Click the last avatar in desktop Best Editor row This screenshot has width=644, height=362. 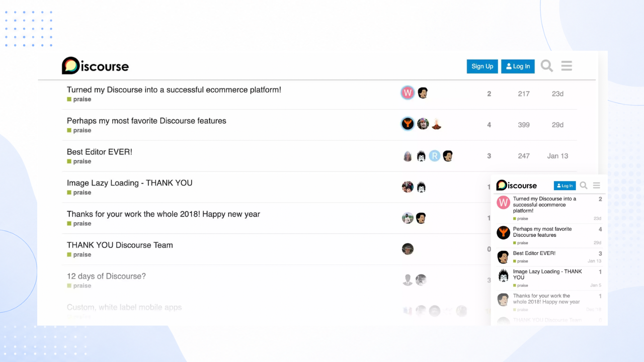(448, 156)
